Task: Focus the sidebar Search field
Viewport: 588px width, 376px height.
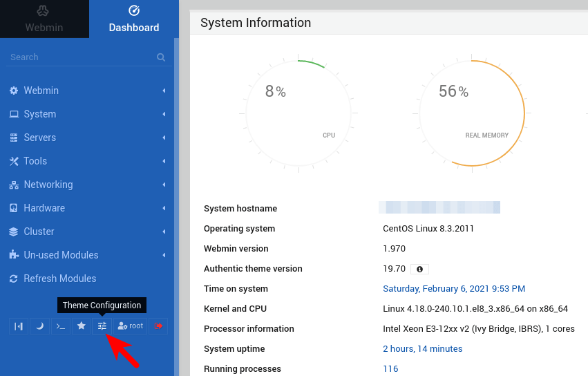Action: 79,57
